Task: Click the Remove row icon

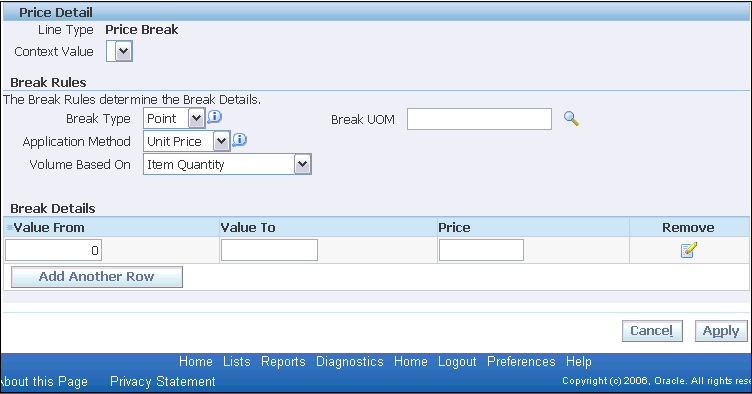Action: click(x=689, y=250)
